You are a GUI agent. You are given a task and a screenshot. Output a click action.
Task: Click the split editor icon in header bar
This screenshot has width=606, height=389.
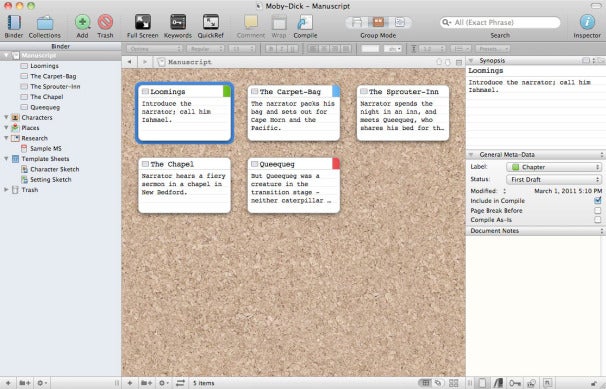(459, 62)
